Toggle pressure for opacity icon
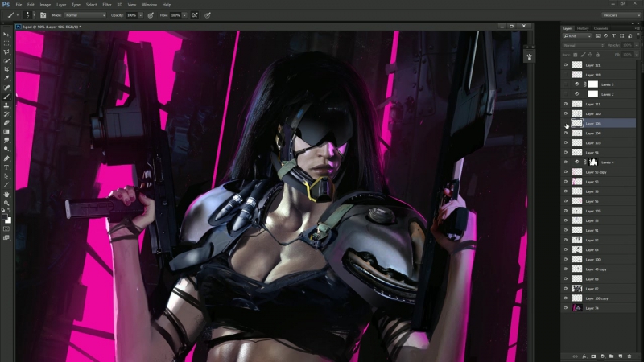 pos(151,15)
